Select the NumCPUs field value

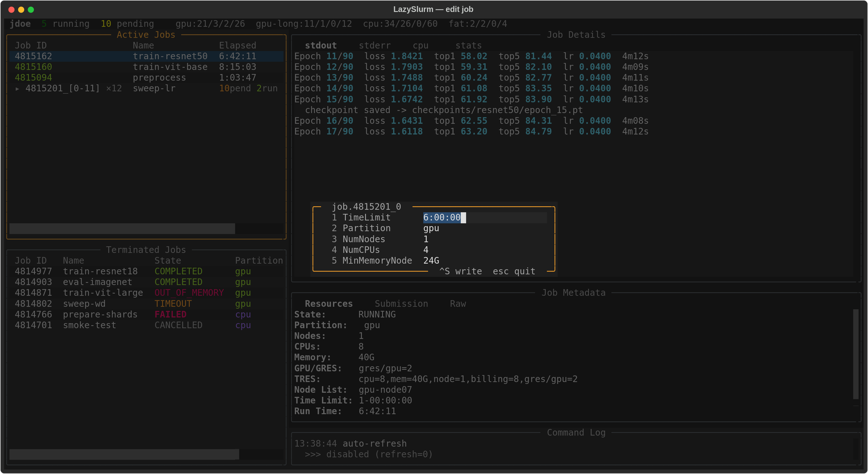coord(426,250)
